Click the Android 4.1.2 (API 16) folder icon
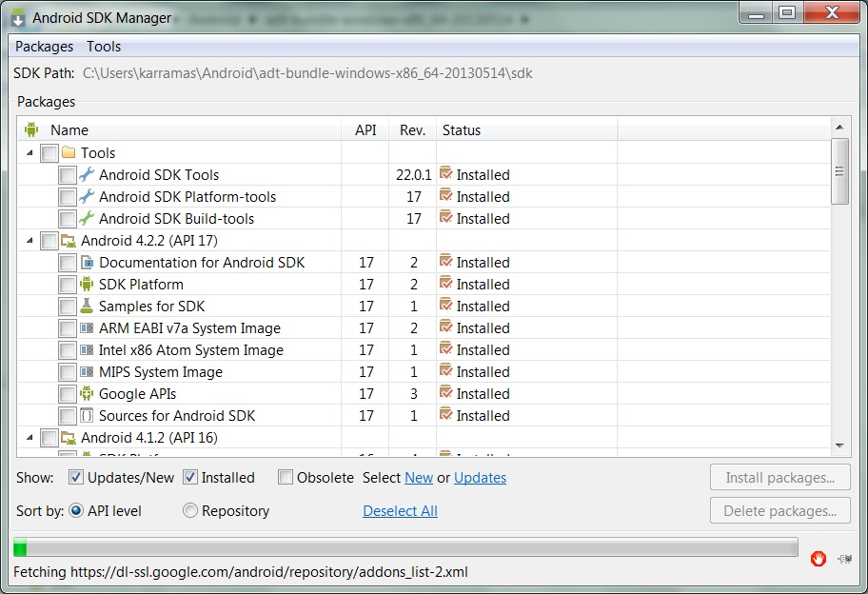Viewport: 868px width, 594px height. [69, 438]
